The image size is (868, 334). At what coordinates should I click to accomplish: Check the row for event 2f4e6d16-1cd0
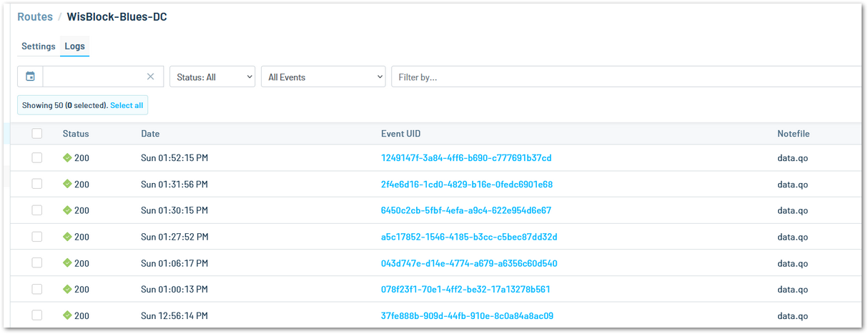coord(37,184)
